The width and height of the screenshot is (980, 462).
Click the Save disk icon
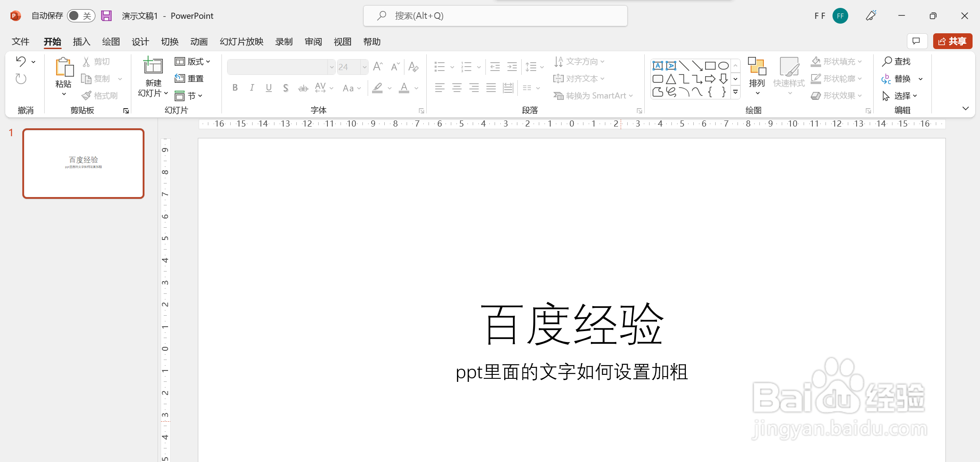pos(106,16)
